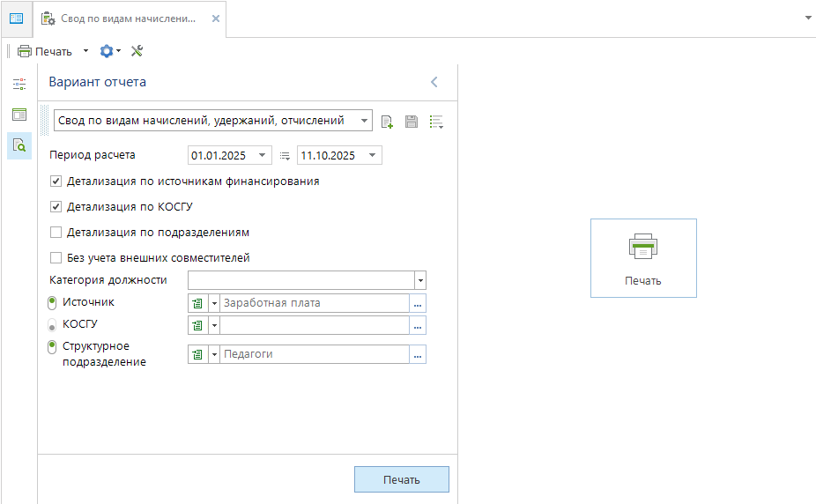Click the new report variant icon

387,122
